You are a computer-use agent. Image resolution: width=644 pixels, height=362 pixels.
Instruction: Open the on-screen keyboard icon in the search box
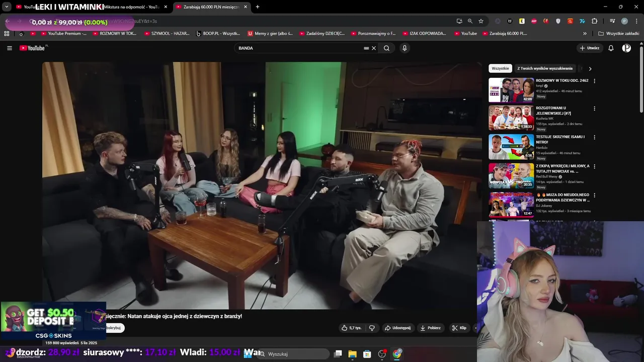(x=366, y=48)
